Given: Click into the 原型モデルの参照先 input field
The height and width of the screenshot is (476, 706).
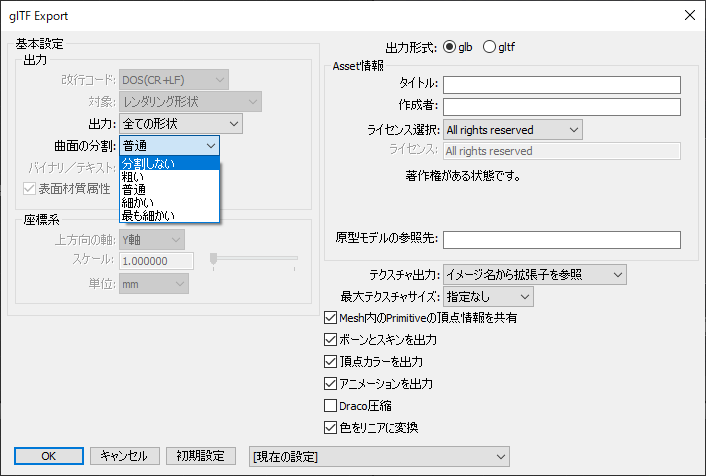Looking at the screenshot, I should point(562,240).
